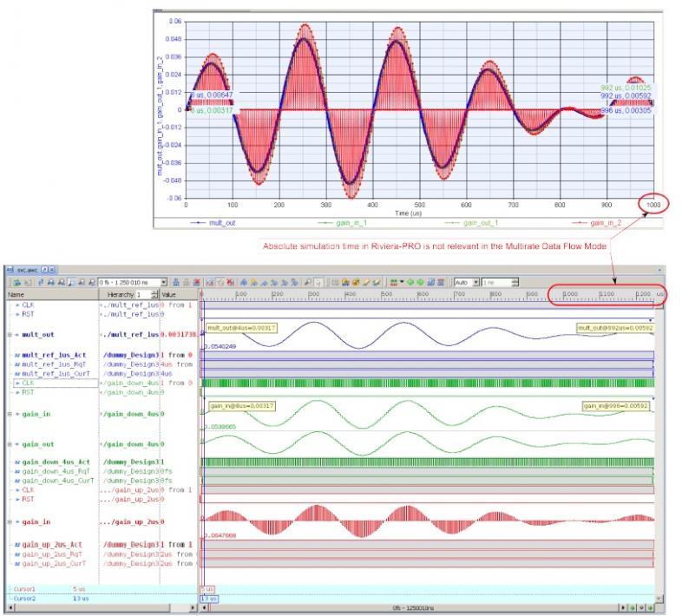Select the red CLK signal of gain_up_2us

coord(28,490)
